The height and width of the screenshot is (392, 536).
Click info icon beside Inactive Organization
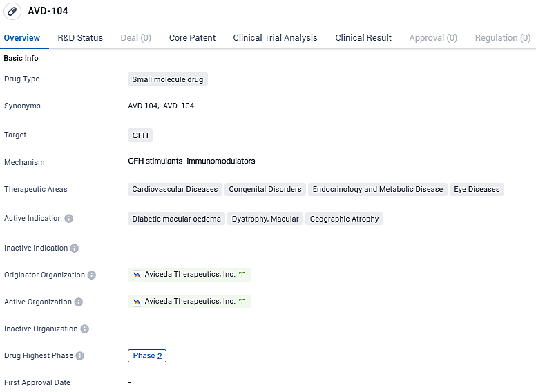point(84,329)
